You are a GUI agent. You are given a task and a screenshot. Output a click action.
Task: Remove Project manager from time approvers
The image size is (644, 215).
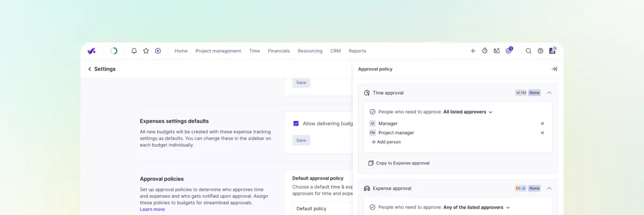click(x=542, y=133)
